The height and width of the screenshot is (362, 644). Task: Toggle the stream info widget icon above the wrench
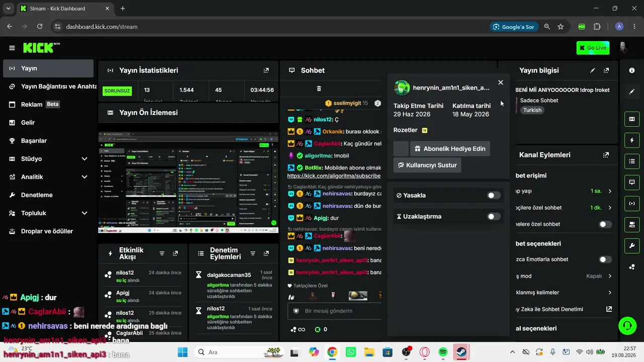pos(632,224)
